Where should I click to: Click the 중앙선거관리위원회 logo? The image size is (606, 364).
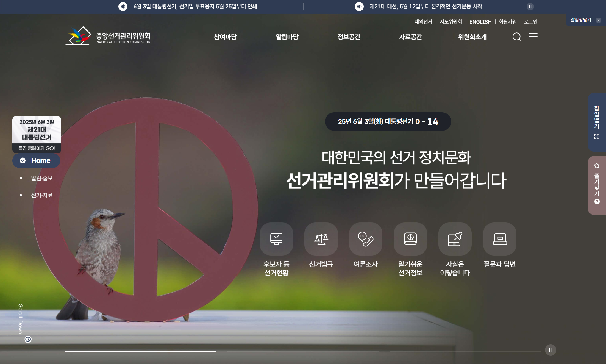108,36
